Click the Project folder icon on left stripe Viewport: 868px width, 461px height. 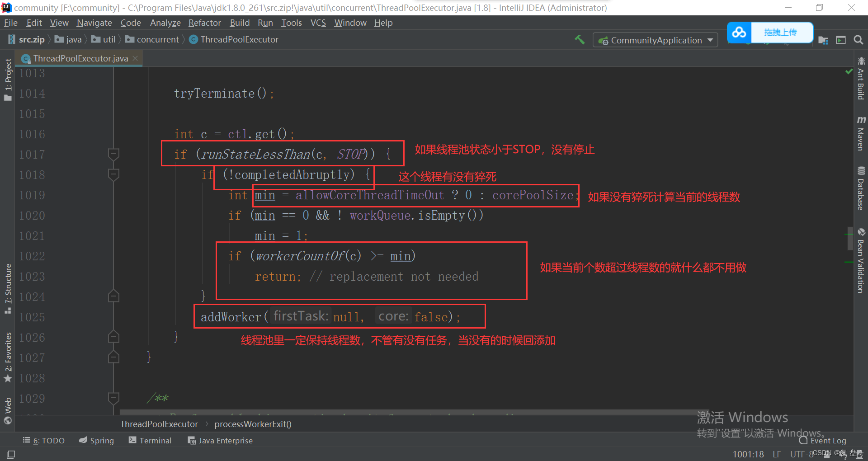(x=8, y=98)
